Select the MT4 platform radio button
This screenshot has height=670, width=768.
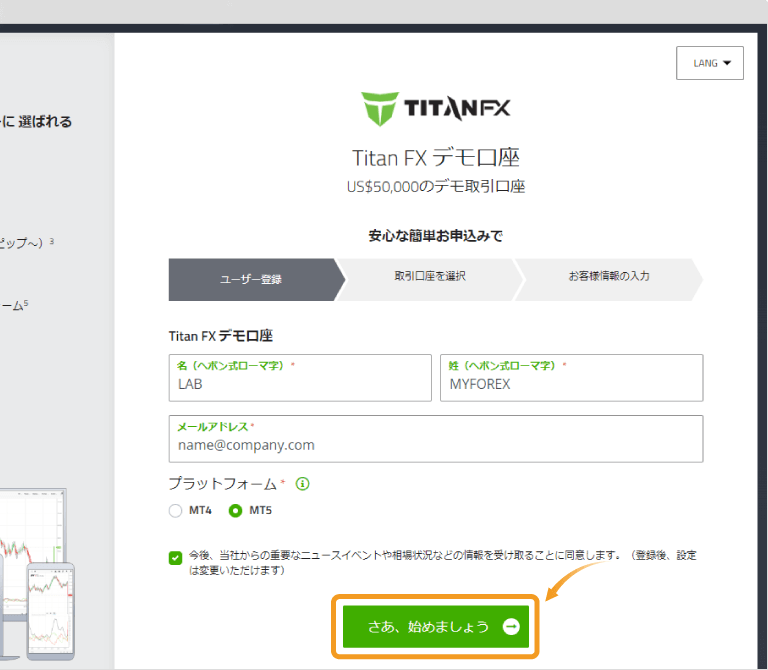[x=175, y=511]
